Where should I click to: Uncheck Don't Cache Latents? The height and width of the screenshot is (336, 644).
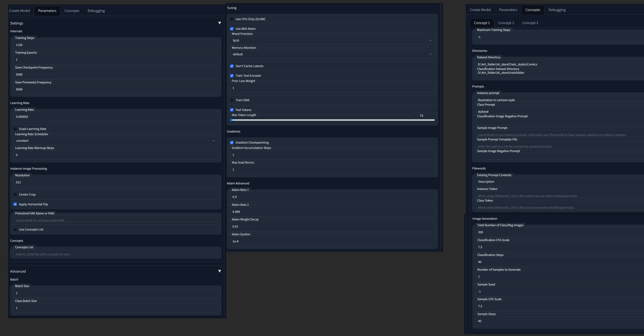click(x=232, y=66)
